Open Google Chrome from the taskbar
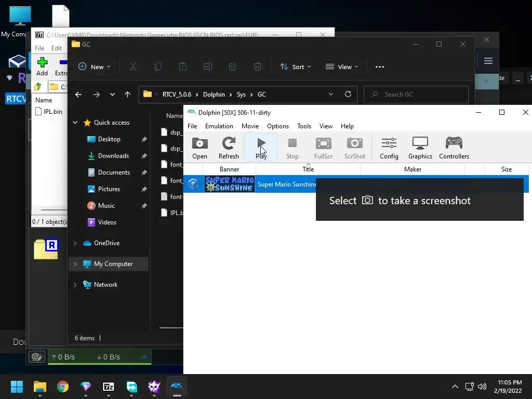 pyautogui.click(x=63, y=387)
